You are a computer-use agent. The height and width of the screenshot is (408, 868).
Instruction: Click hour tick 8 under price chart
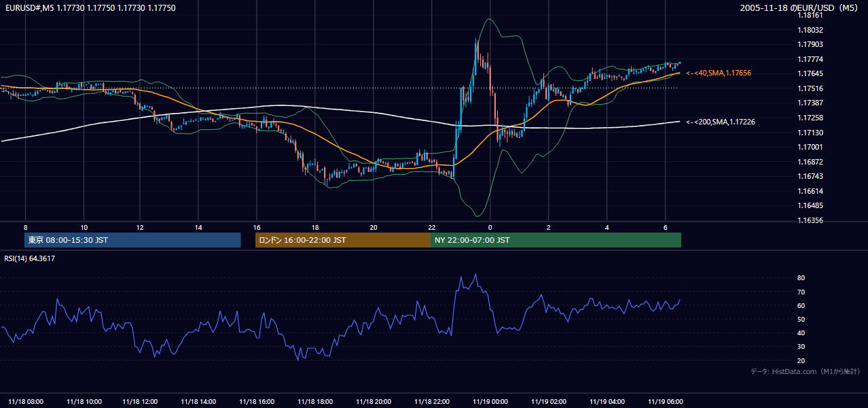pos(25,227)
